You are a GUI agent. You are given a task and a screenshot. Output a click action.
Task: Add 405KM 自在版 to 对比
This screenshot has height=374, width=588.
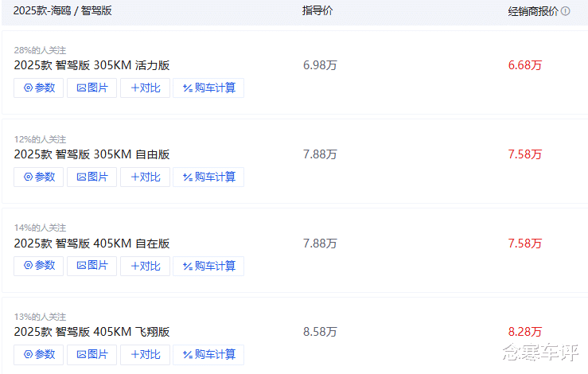pyautogui.click(x=145, y=266)
